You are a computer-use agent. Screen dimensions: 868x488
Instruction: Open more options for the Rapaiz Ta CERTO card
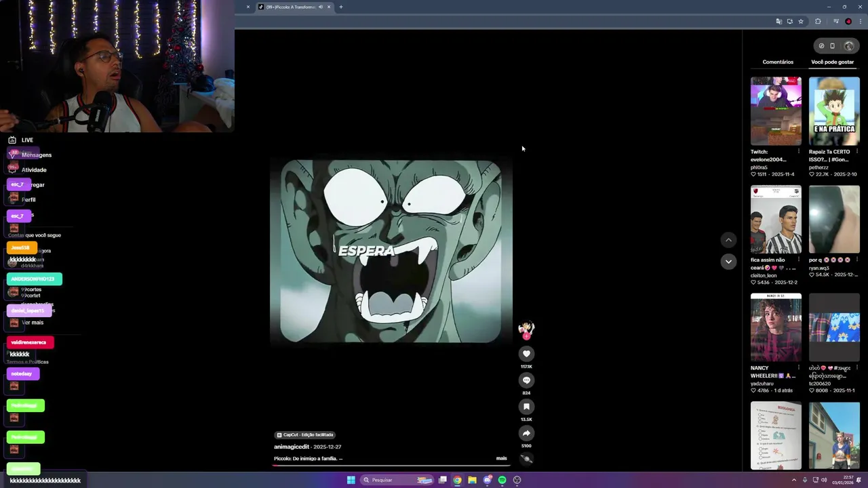click(x=856, y=152)
